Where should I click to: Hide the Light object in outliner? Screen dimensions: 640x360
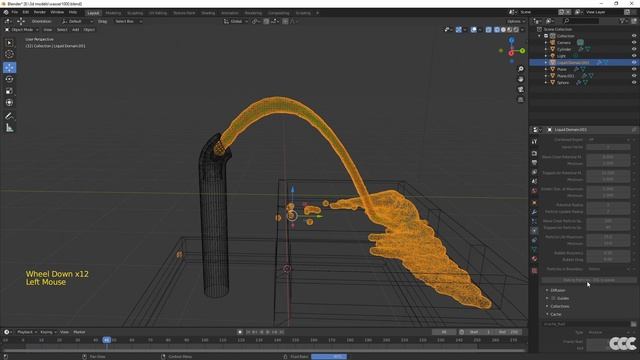coord(634,56)
